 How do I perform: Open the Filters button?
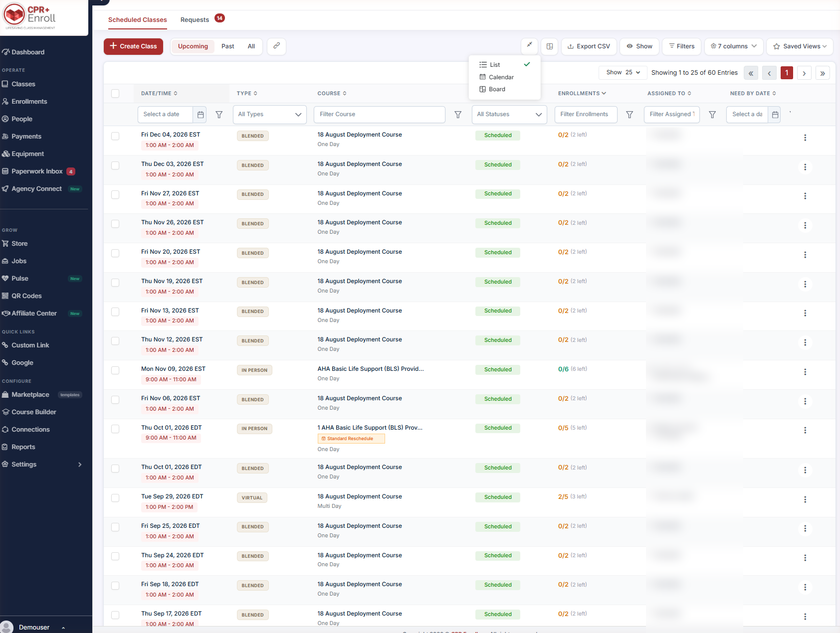pyautogui.click(x=681, y=46)
